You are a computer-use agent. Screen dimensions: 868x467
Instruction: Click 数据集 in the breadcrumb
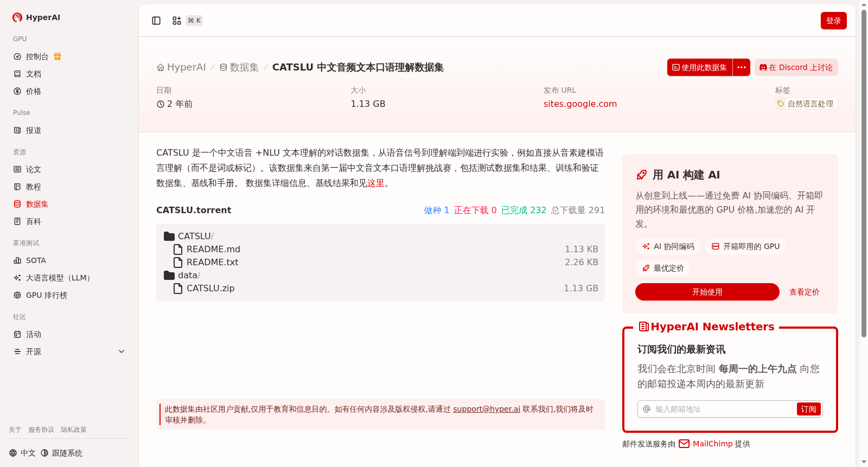pyautogui.click(x=244, y=67)
